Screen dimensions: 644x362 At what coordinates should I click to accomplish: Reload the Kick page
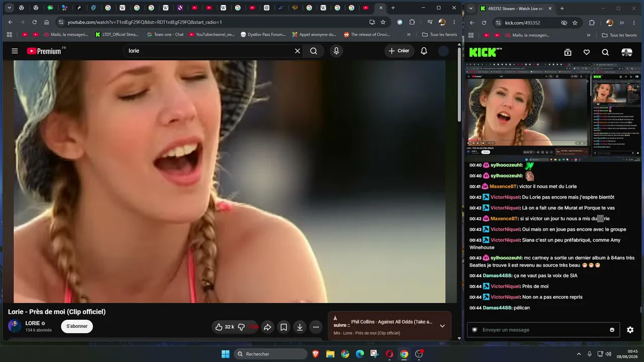[484, 23]
